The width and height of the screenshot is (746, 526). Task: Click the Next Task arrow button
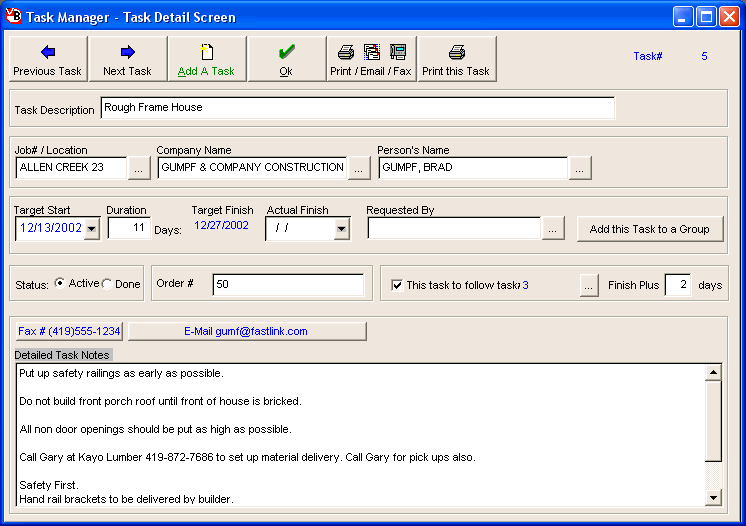click(x=127, y=59)
